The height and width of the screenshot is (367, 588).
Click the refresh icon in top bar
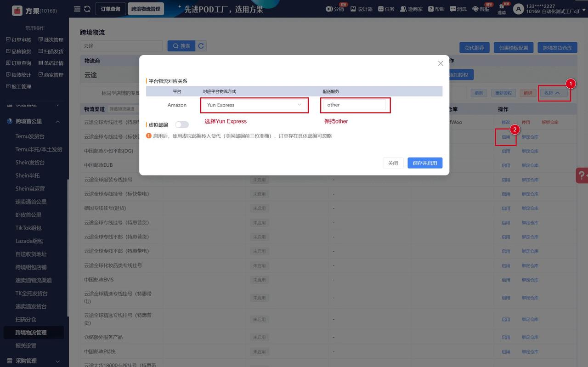click(x=87, y=9)
